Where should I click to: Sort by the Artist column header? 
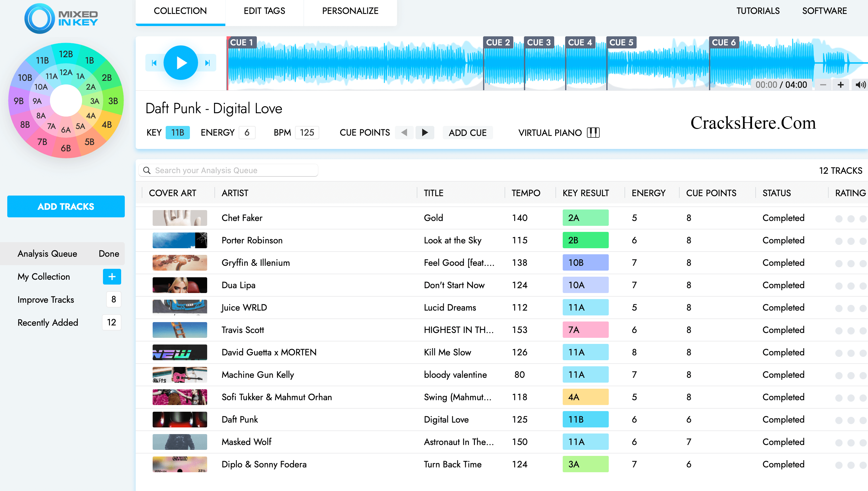tap(235, 193)
